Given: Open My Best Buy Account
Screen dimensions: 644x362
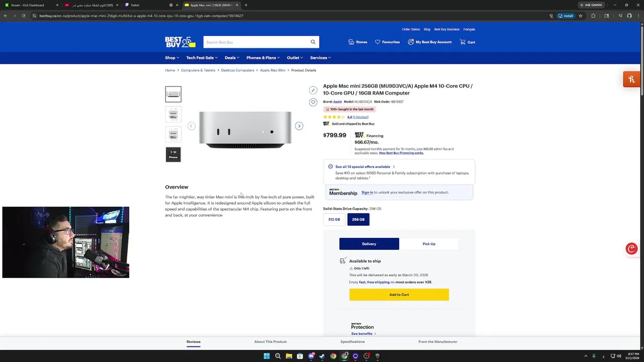Looking at the screenshot, I should coord(430,42).
